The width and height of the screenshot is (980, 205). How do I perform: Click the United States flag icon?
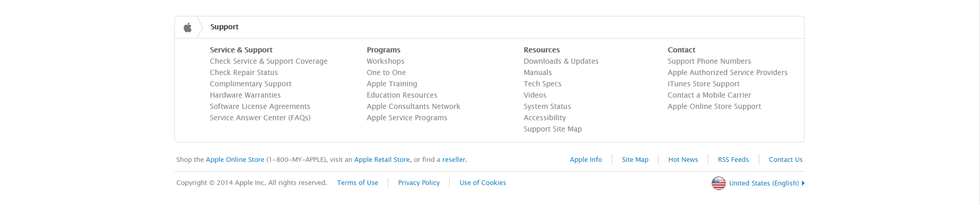(719, 183)
